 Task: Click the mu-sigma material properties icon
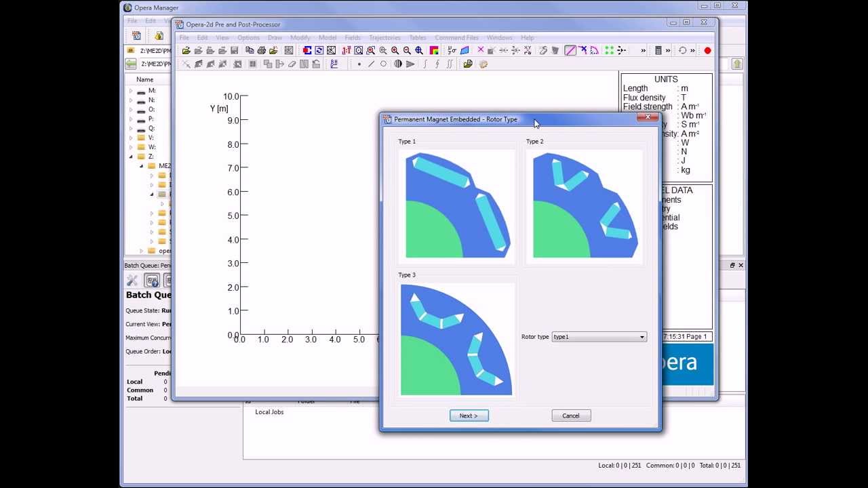pyautogui.click(x=452, y=50)
